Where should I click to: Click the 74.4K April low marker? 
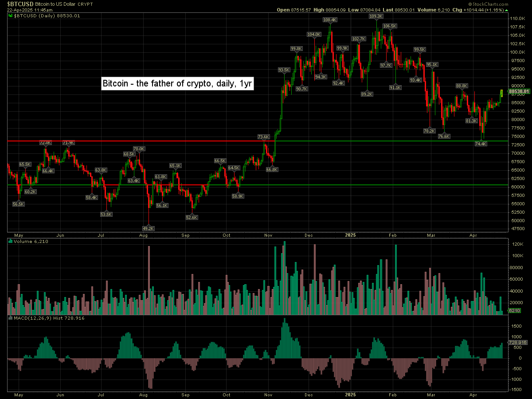481,144
